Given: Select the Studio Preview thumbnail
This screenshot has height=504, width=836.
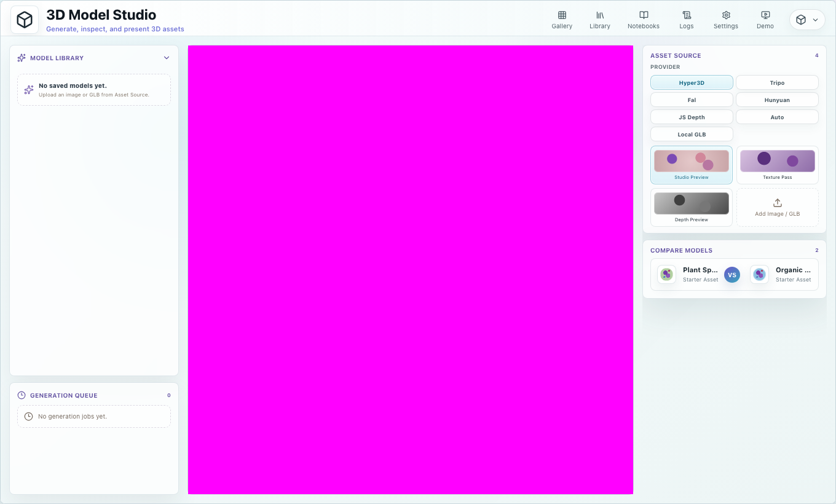Looking at the screenshot, I should click(692, 165).
